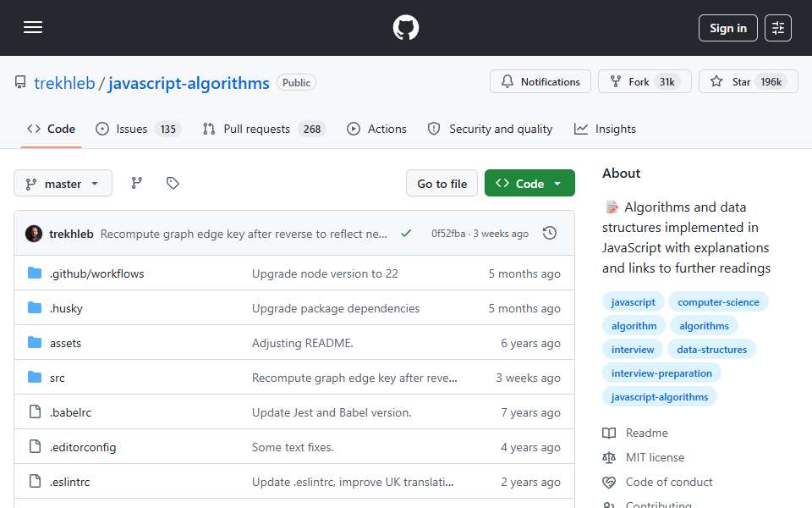This screenshot has width=812, height=508.
Task: Star the repository
Action: pyautogui.click(x=748, y=82)
